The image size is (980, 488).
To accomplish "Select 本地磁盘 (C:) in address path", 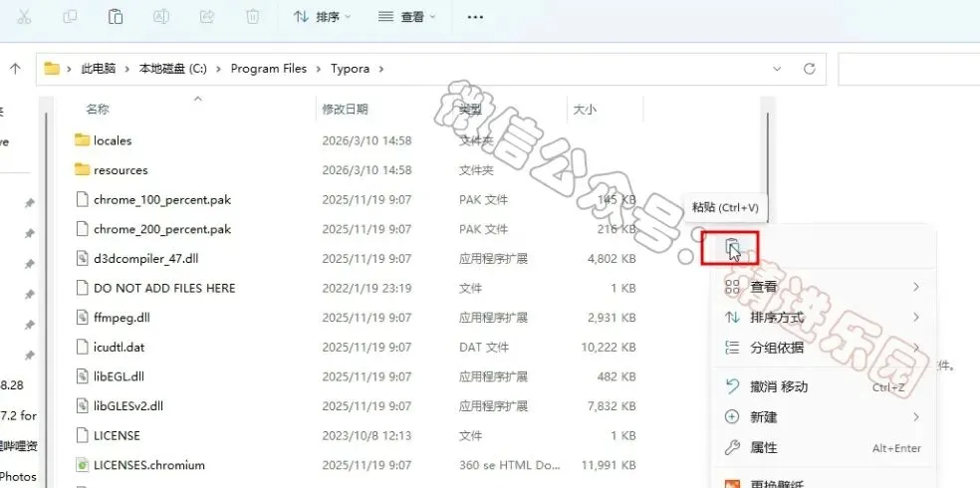I will (x=172, y=69).
